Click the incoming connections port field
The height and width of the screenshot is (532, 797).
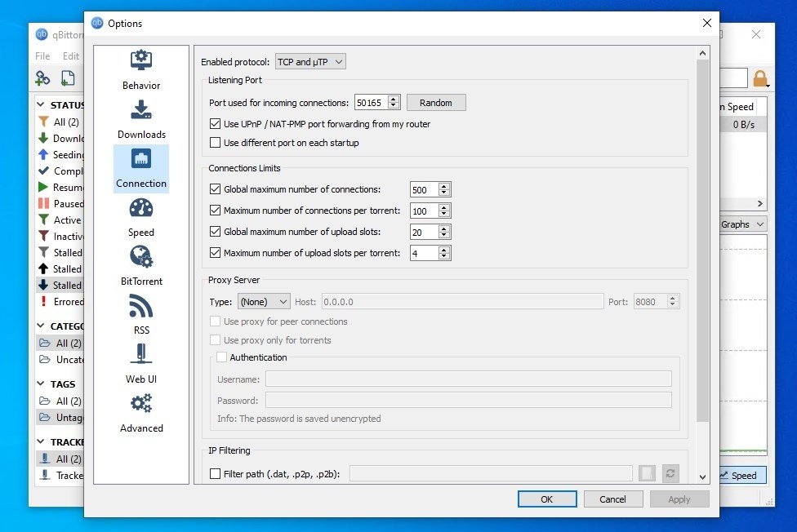click(x=371, y=103)
